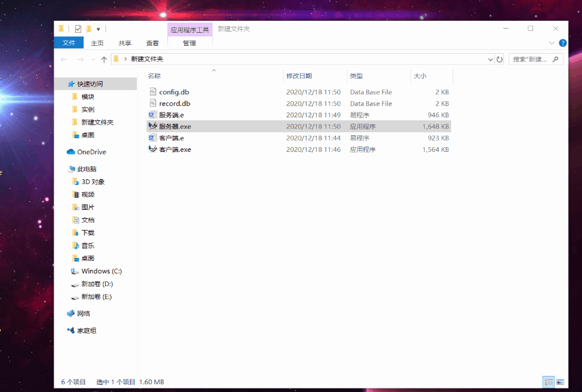Click the Back navigation arrow
582x392 pixels.
pyautogui.click(x=64, y=59)
